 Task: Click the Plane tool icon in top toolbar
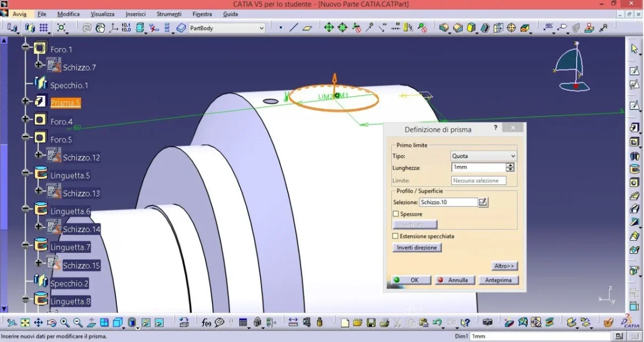click(x=307, y=28)
